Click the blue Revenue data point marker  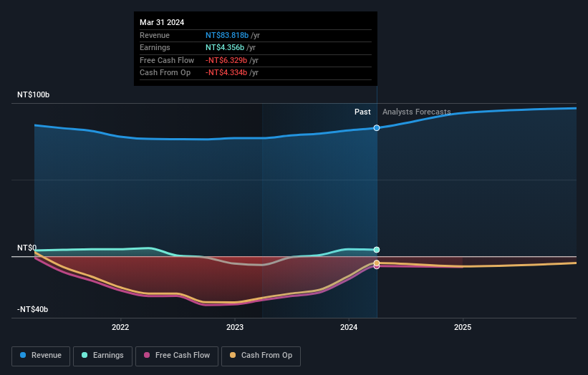coord(377,128)
